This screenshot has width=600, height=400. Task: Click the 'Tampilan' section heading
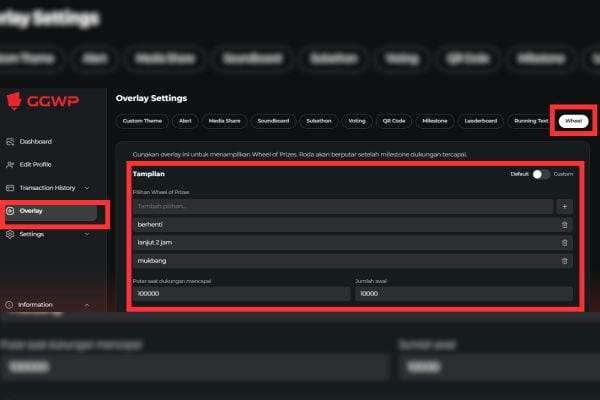click(x=148, y=174)
